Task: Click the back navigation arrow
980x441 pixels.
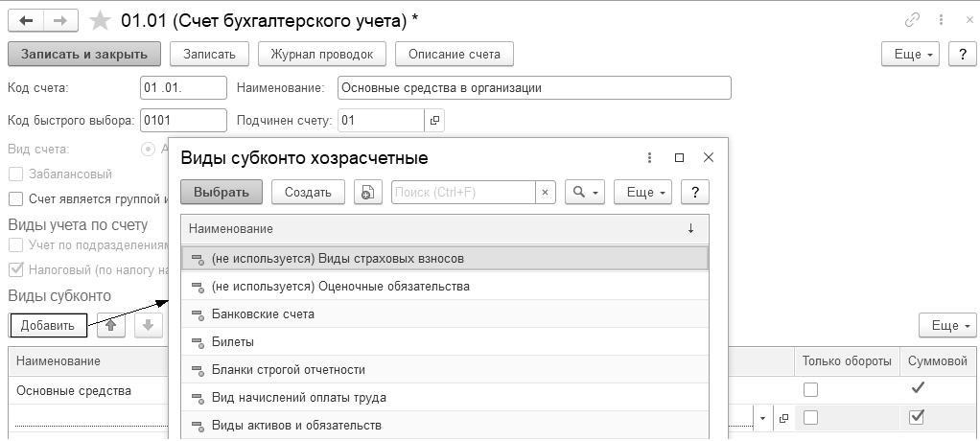Action: tap(25, 20)
